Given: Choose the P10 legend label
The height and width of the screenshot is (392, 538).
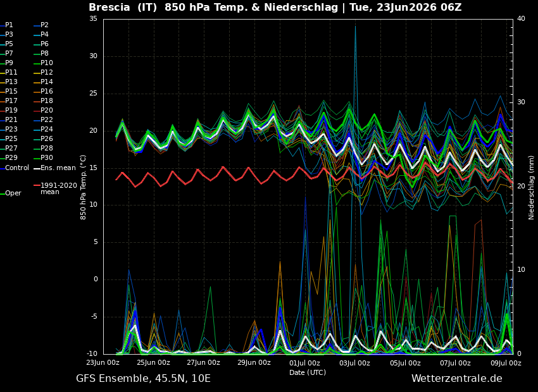Looking at the screenshot, I should (x=47, y=63).
